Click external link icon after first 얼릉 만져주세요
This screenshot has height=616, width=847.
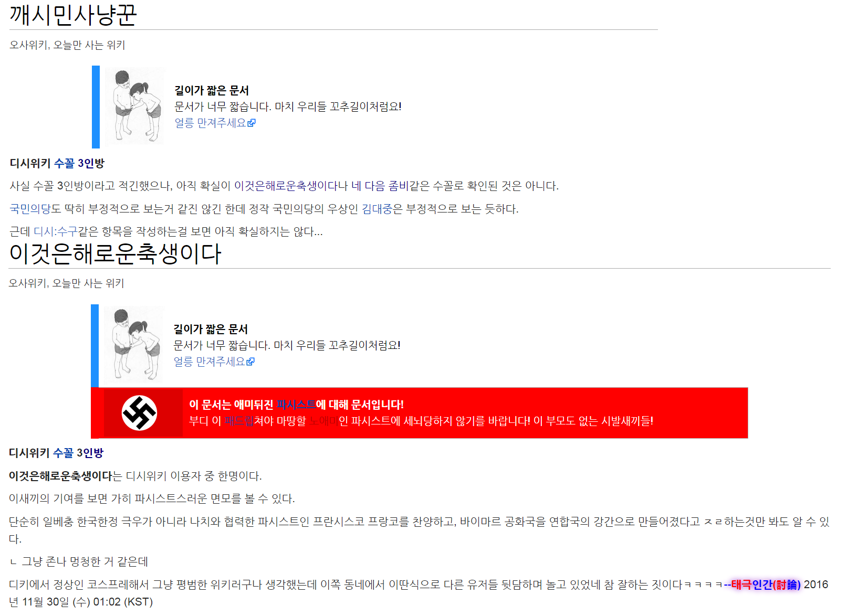tap(252, 123)
